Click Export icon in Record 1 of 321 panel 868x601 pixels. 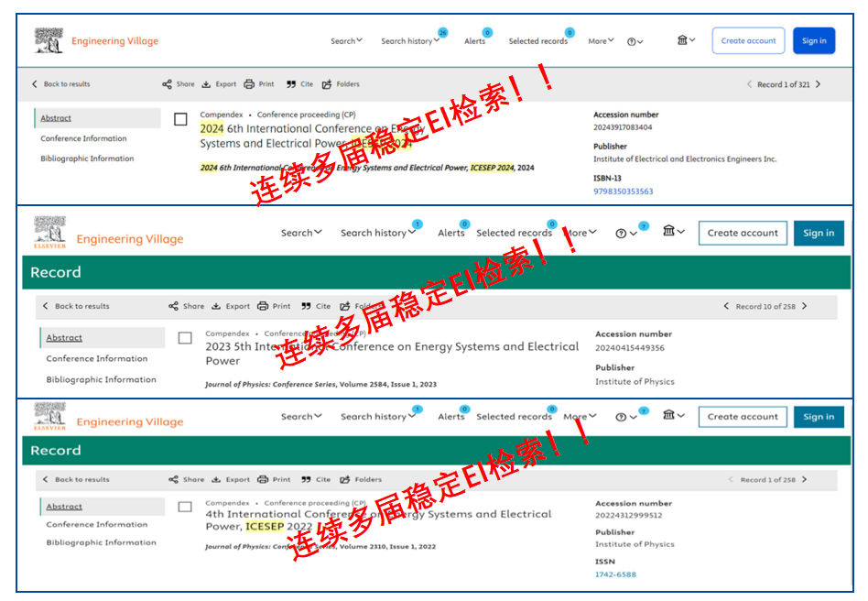(206, 84)
